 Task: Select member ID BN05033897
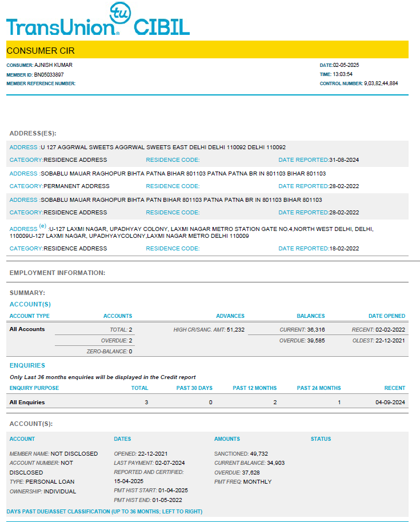coord(49,74)
